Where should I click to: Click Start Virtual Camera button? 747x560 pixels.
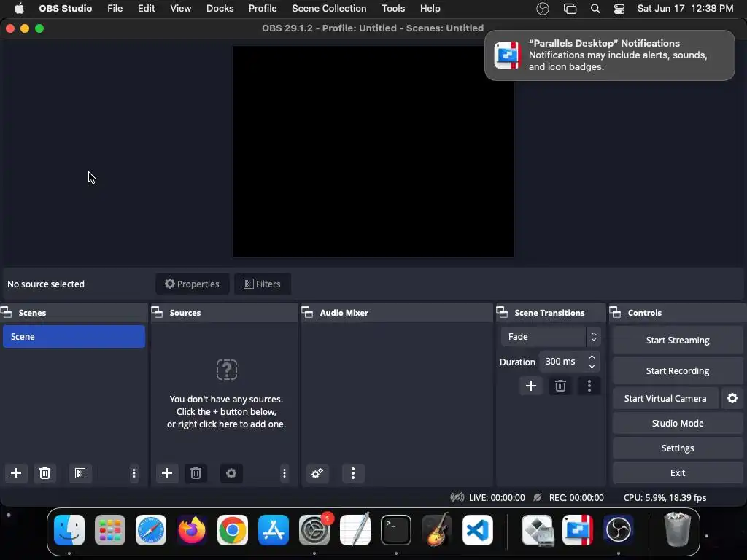[x=665, y=399]
